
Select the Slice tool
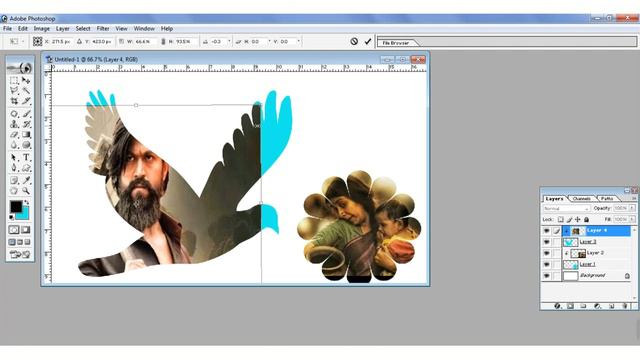coord(26,101)
